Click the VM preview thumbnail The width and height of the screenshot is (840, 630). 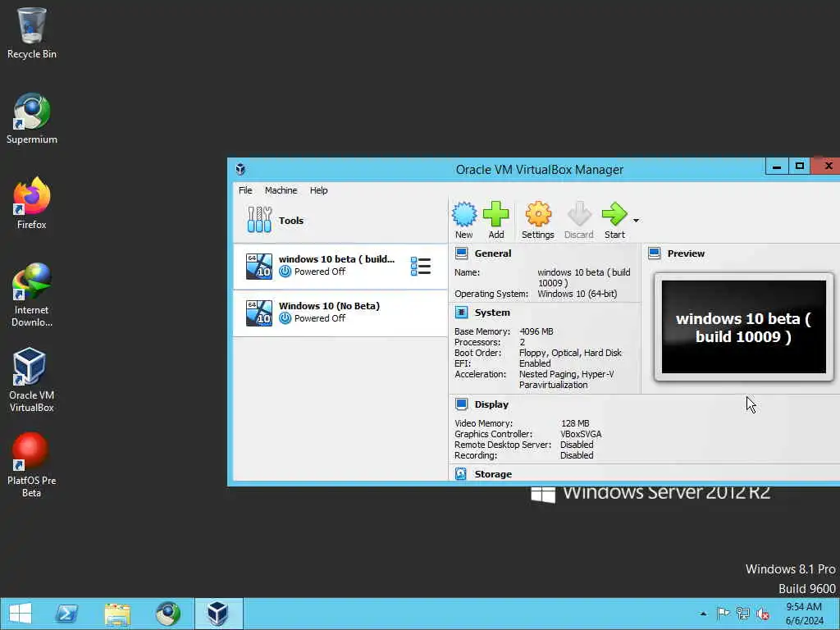click(743, 326)
